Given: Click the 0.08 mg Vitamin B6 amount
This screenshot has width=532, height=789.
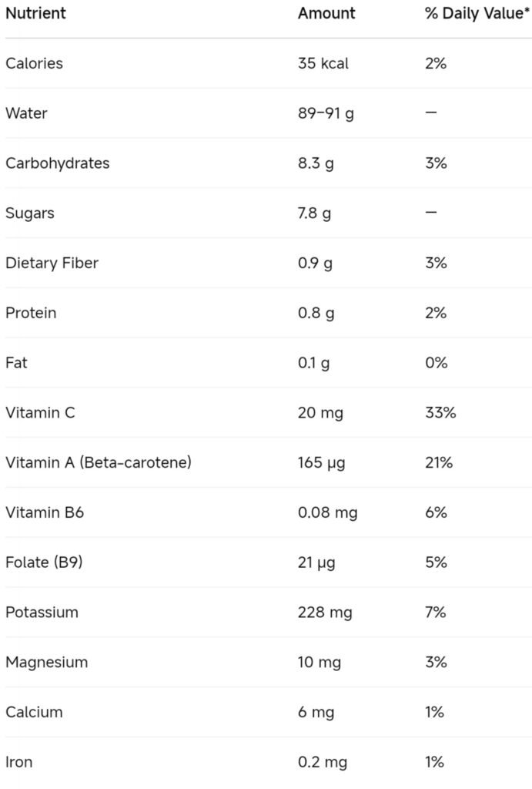Looking at the screenshot, I should 327,512.
